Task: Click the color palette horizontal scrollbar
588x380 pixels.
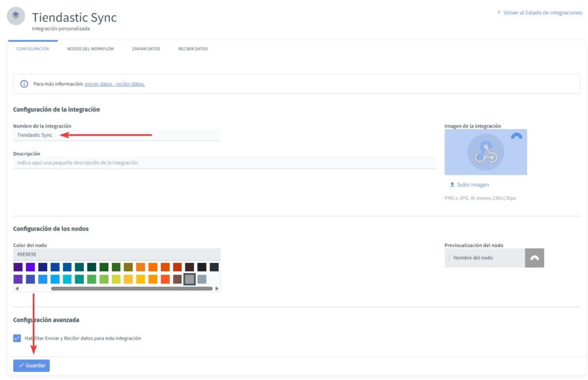Action: 131,289
